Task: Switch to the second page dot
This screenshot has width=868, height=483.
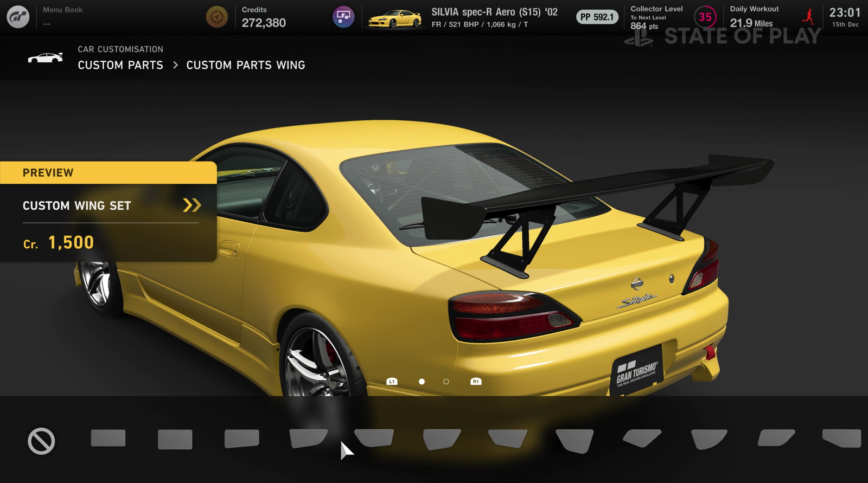Action: click(x=446, y=382)
